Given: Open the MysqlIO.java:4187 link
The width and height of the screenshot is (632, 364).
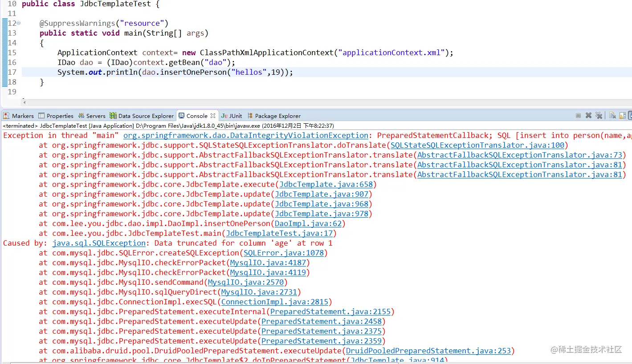Looking at the screenshot, I should tap(268, 263).
